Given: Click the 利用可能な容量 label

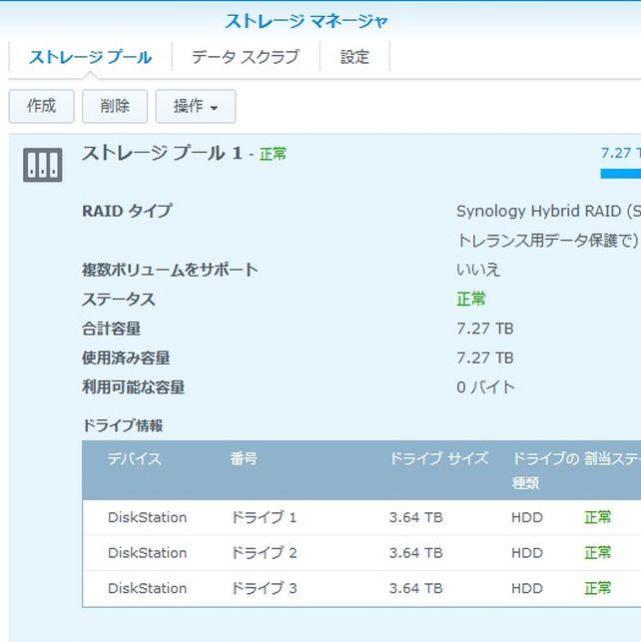Looking at the screenshot, I should [x=133, y=387].
